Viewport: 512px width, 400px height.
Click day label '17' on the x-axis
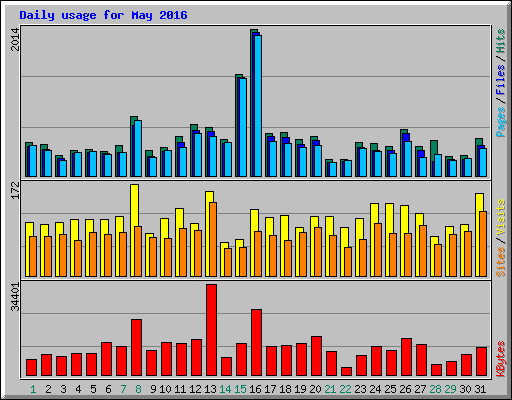click(x=270, y=389)
